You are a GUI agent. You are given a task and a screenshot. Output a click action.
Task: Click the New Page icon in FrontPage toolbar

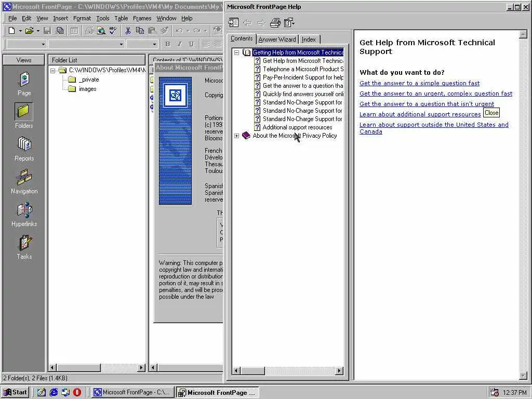(x=12, y=31)
